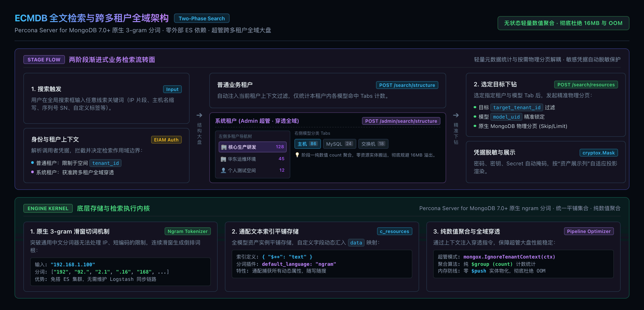Screen dimensions: 644x310
Task: Click the target_tenant_id code chip
Action: [x=517, y=107]
